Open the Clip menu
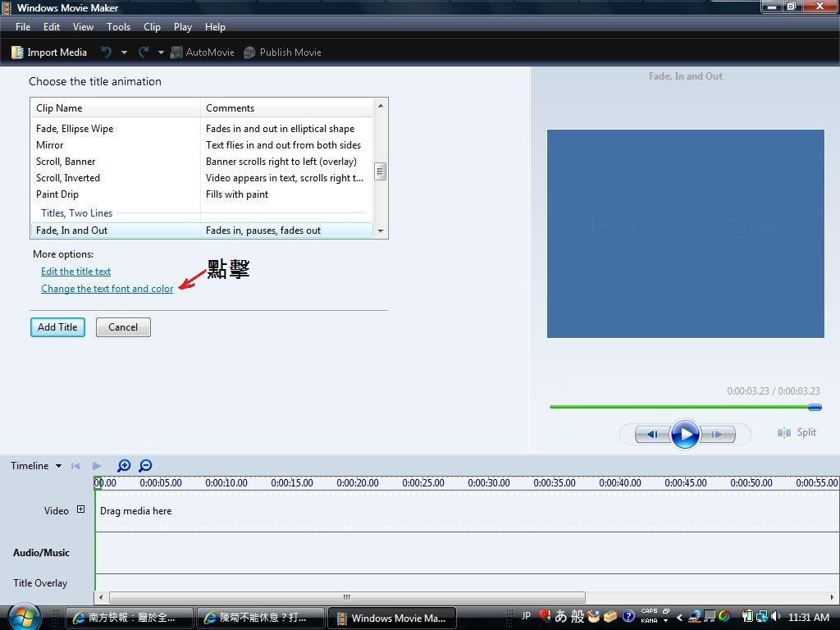 (152, 27)
